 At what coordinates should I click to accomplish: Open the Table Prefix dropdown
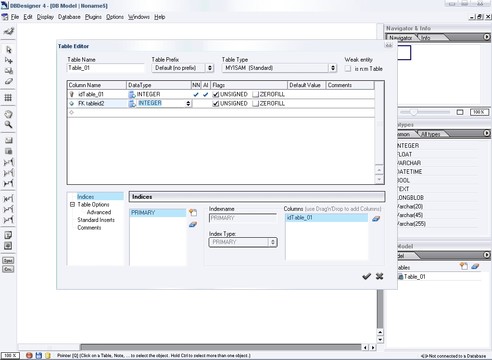point(210,68)
